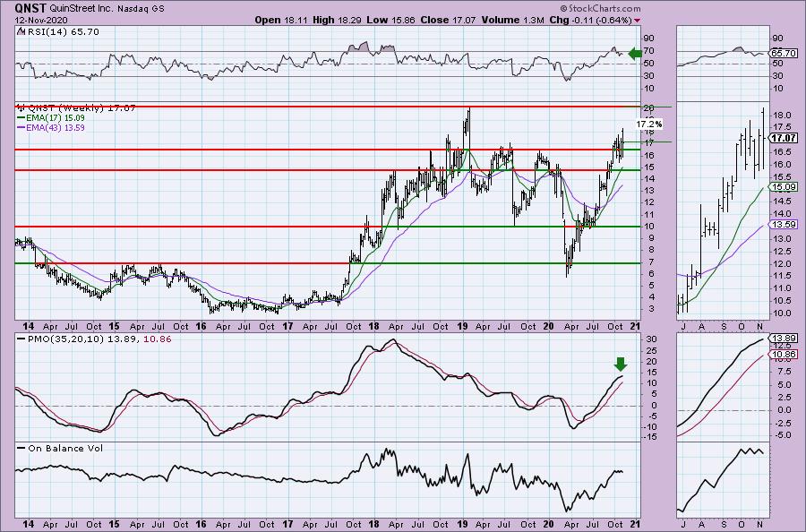This screenshot has width=806, height=532.
Task: Click the year 21 label beneath the OBV panel
Action: point(634,524)
